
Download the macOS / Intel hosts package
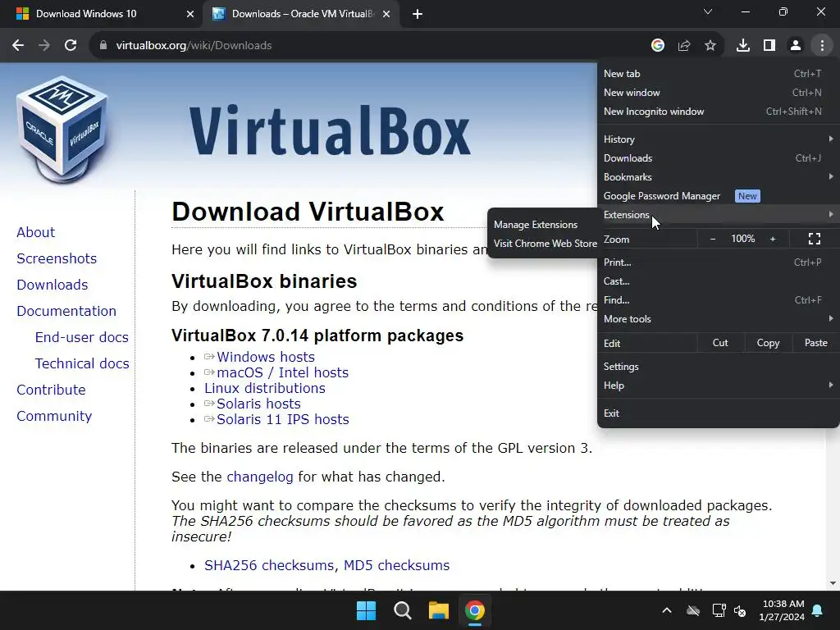pyautogui.click(x=282, y=373)
